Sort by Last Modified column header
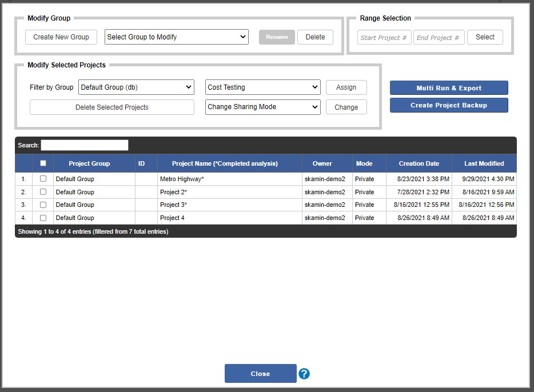Screen dimensions: 534x392 [484, 163]
